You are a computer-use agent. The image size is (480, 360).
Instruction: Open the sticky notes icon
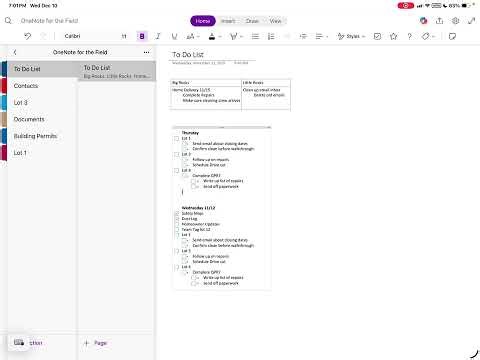[452, 36]
